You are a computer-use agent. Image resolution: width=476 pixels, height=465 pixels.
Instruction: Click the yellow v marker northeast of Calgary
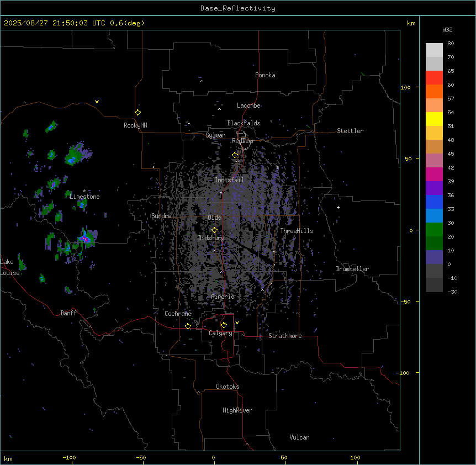tap(237, 323)
